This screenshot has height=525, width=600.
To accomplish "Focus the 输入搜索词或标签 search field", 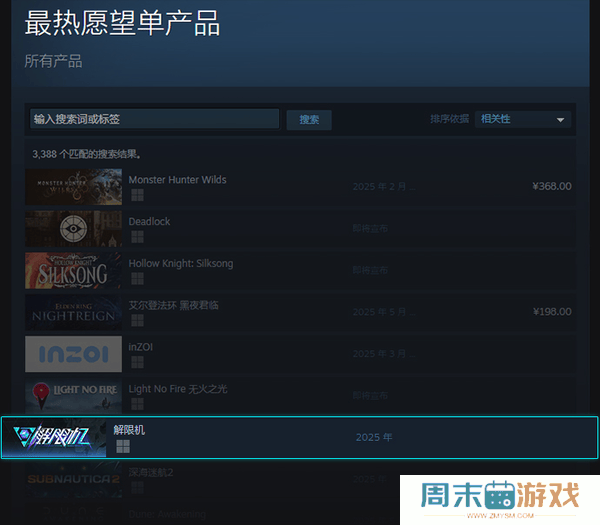I will pyautogui.click(x=154, y=119).
